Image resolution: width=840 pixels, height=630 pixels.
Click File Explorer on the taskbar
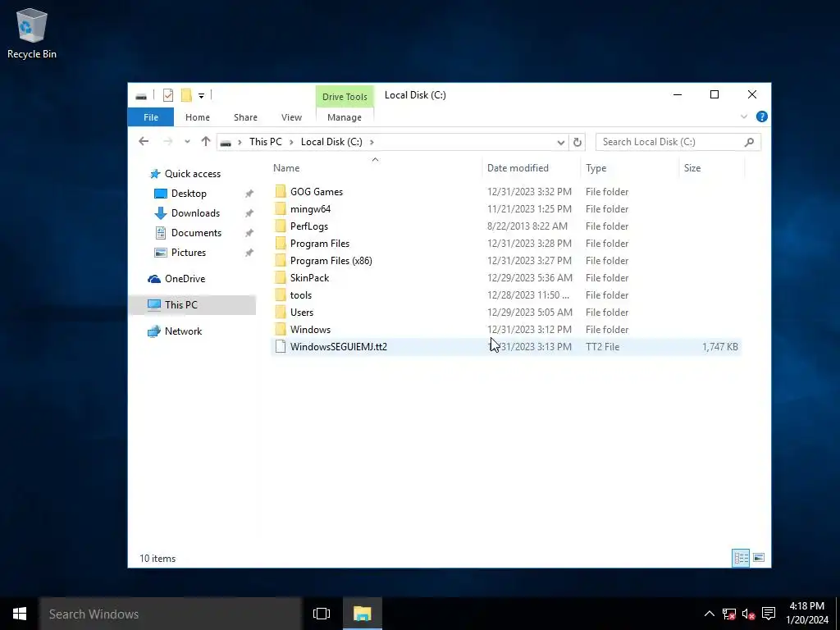click(362, 614)
